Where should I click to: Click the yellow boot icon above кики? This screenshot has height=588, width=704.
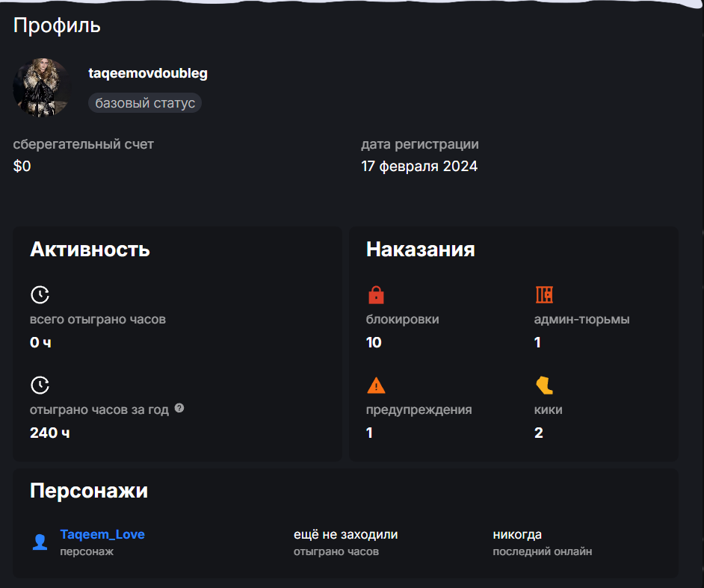(543, 386)
